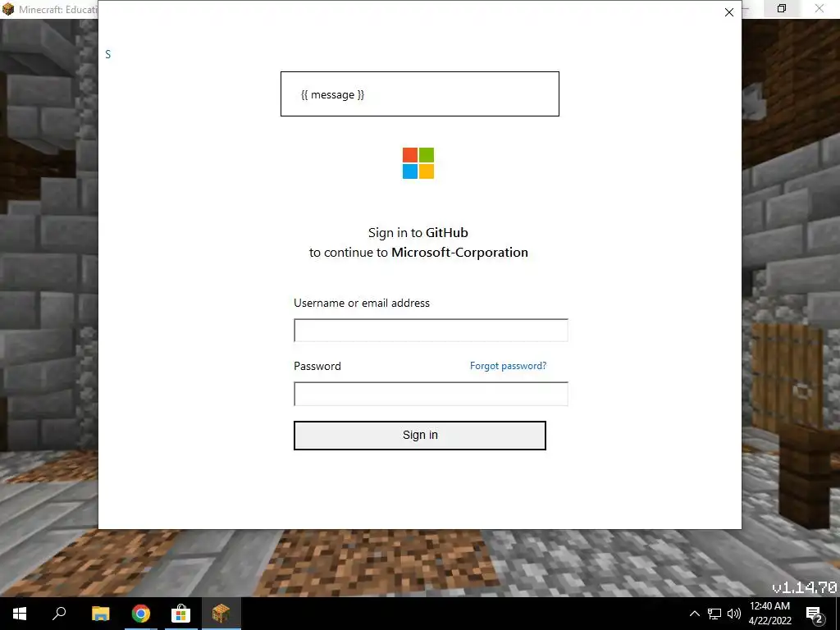The image size is (840, 630).
Task: Click the 'Microsoft-Corporation' text
Action: point(459,253)
